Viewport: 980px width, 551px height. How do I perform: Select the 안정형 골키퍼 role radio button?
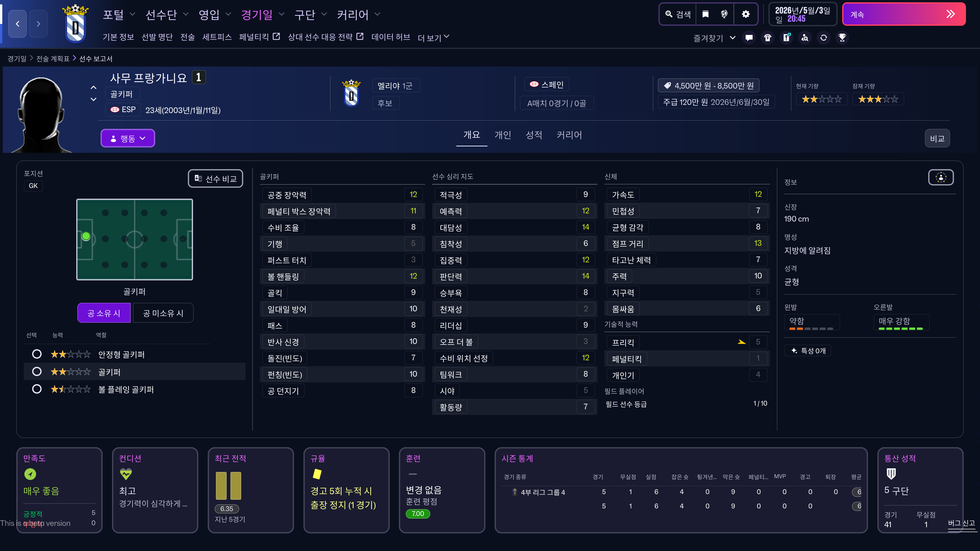click(x=37, y=354)
